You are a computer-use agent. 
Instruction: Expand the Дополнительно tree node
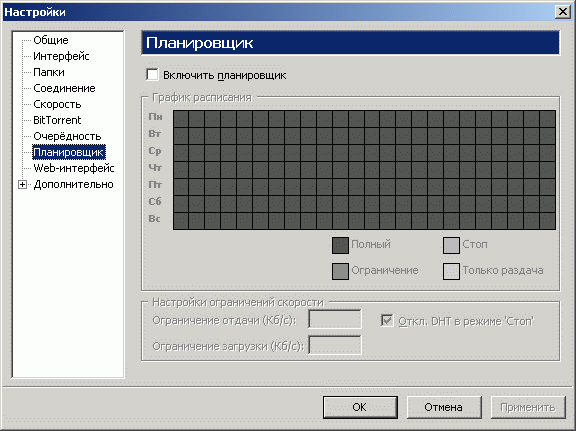[x=22, y=184]
